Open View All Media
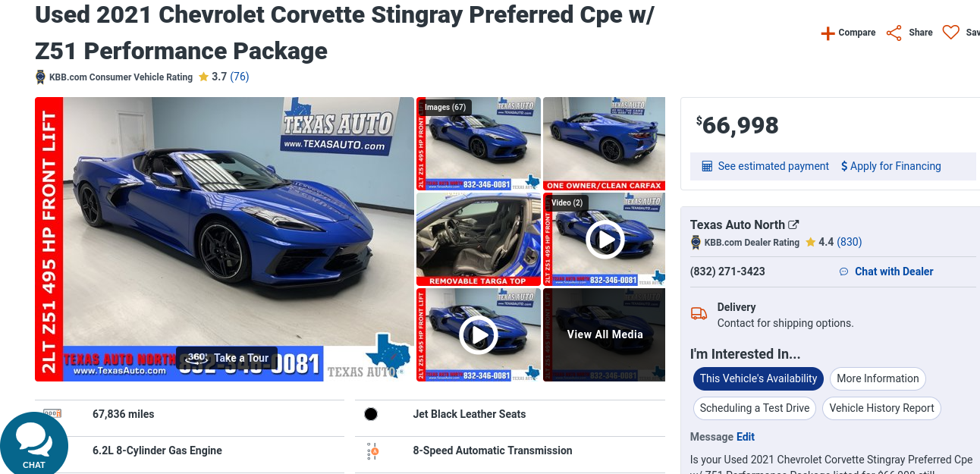The height and width of the screenshot is (474, 980). (605, 334)
